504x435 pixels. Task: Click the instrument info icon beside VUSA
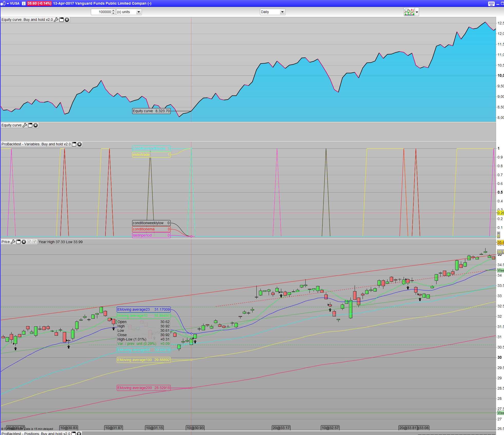[x=23, y=3]
